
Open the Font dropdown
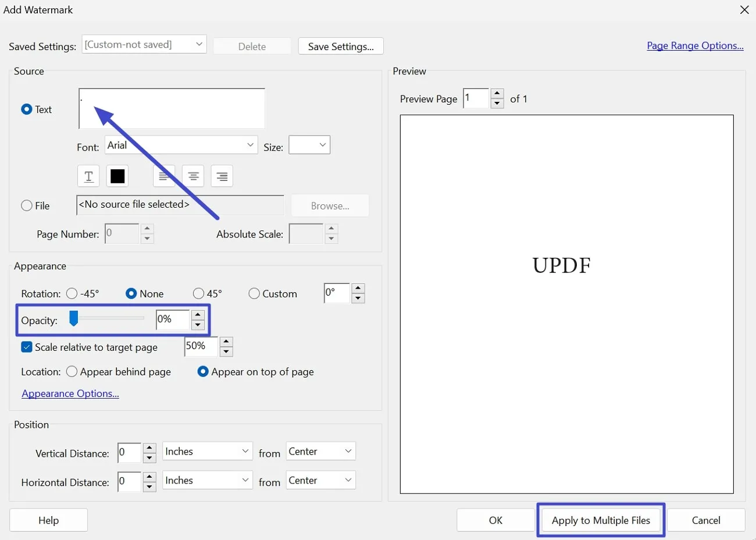250,145
